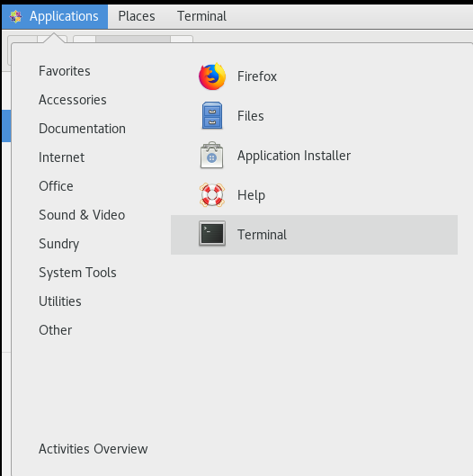Select the Utilities category

[x=60, y=301]
